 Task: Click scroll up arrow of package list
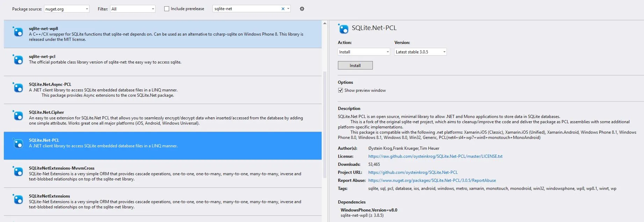325,23
